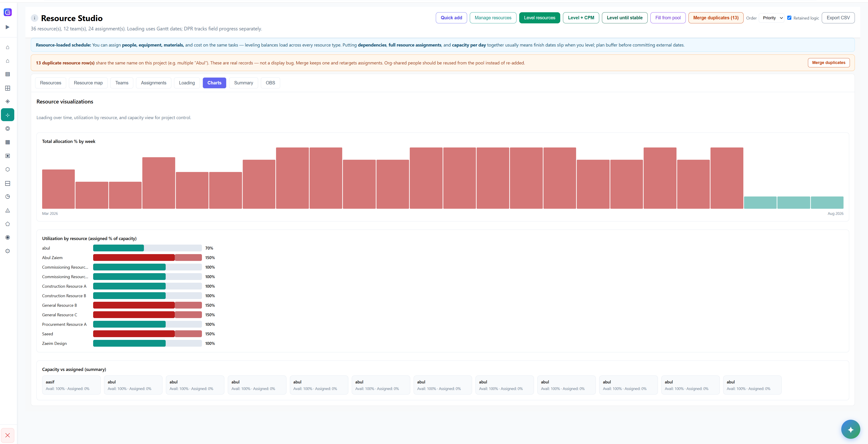The image size is (868, 444).
Task: Open the dense table grid sidebar icon
Action: 7,142
